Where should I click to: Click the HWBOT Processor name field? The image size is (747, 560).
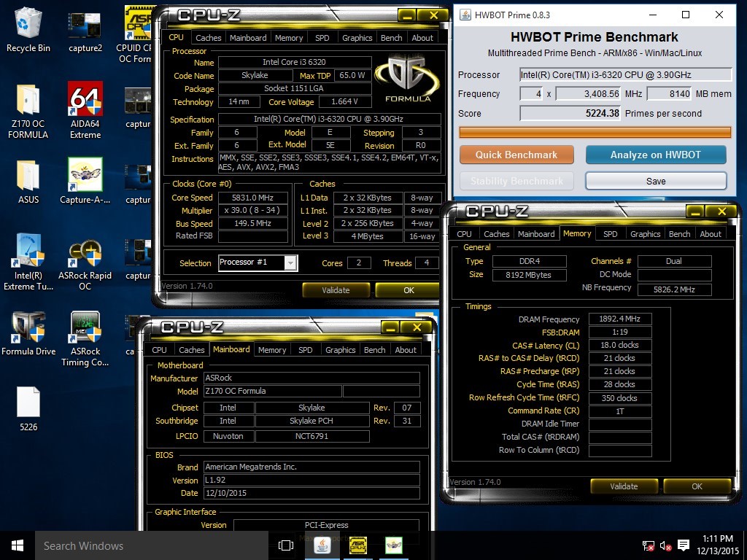point(625,75)
